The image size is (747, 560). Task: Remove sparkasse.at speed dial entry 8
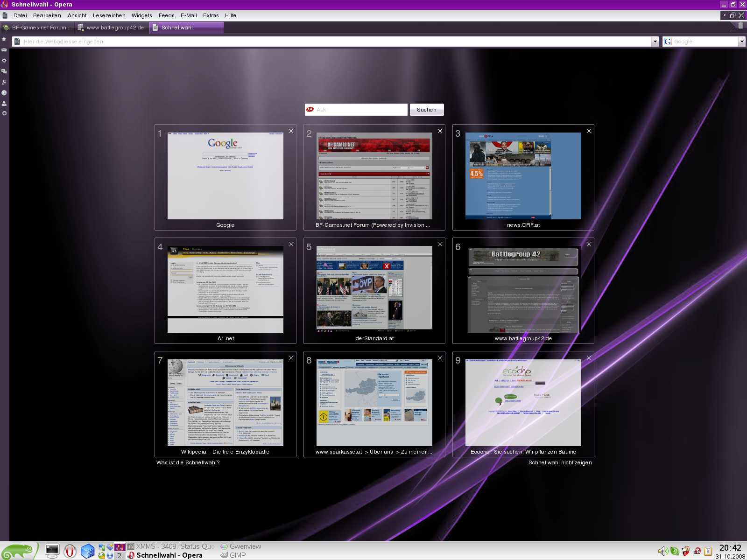click(x=440, y=358)
